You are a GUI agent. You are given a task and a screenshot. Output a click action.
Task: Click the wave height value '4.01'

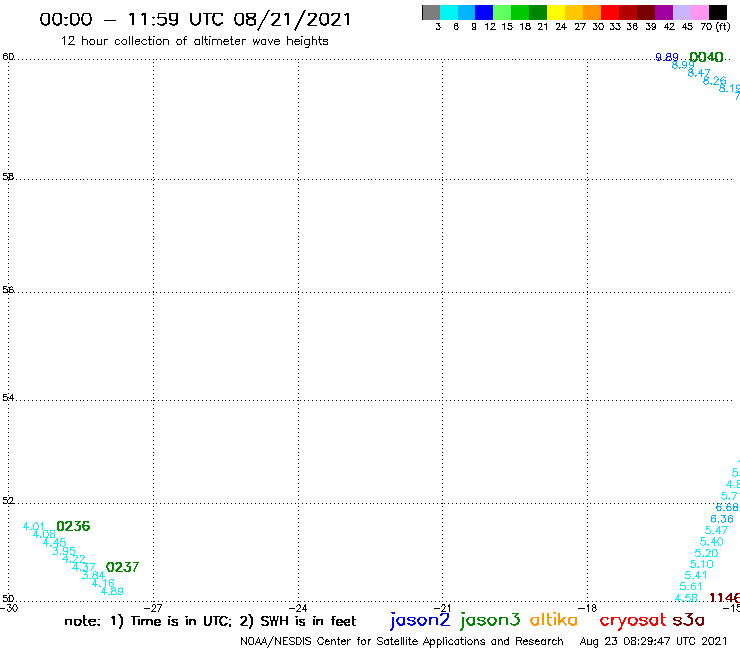point(34,526)
